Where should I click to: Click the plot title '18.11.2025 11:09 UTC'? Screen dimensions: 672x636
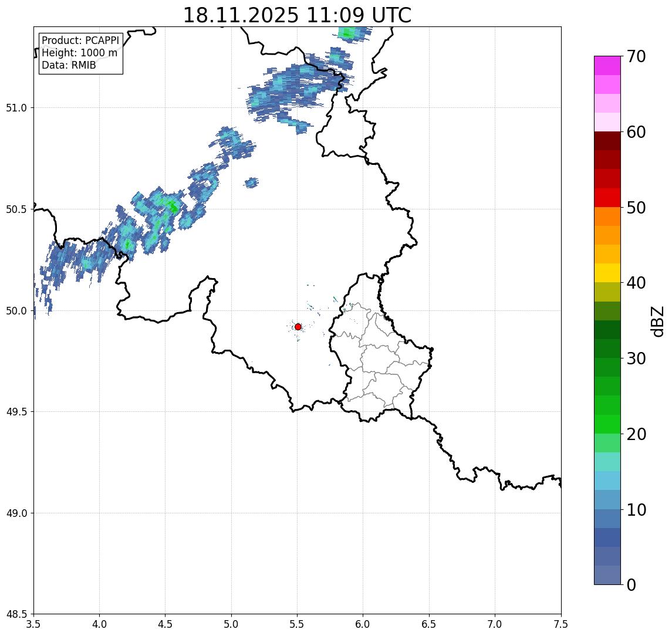(x=297, y=15)
